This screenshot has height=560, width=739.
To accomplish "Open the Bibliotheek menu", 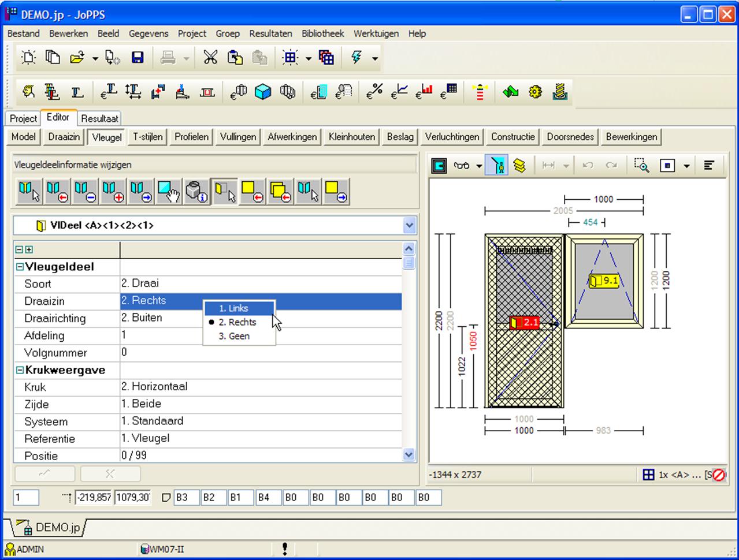I will [x=322, y=33].
